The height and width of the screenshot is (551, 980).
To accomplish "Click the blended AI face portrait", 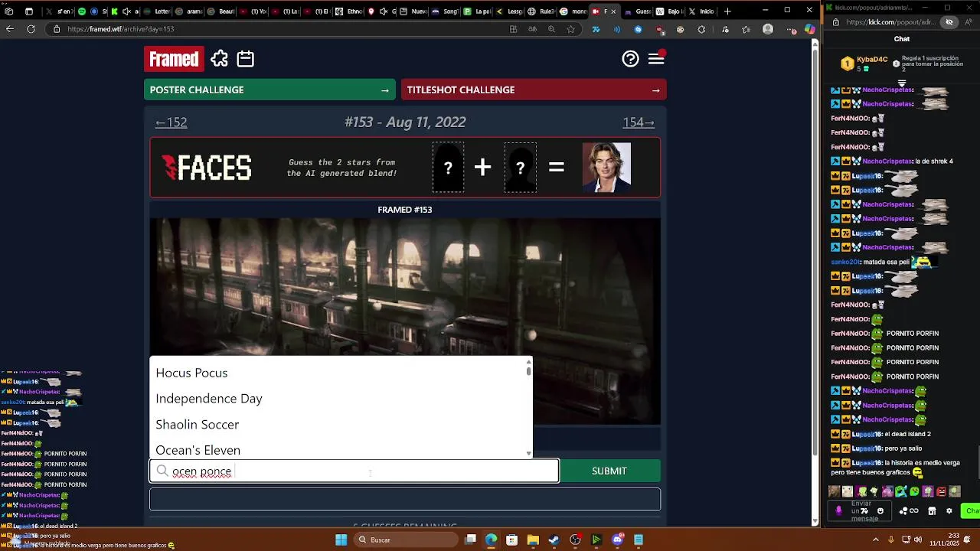I will pyautogui.click(x=606, y=167).
